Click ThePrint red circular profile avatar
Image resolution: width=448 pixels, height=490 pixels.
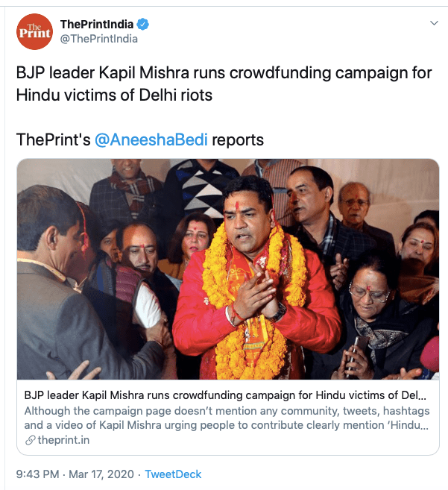pyautogui.click(x=34, y=31)
